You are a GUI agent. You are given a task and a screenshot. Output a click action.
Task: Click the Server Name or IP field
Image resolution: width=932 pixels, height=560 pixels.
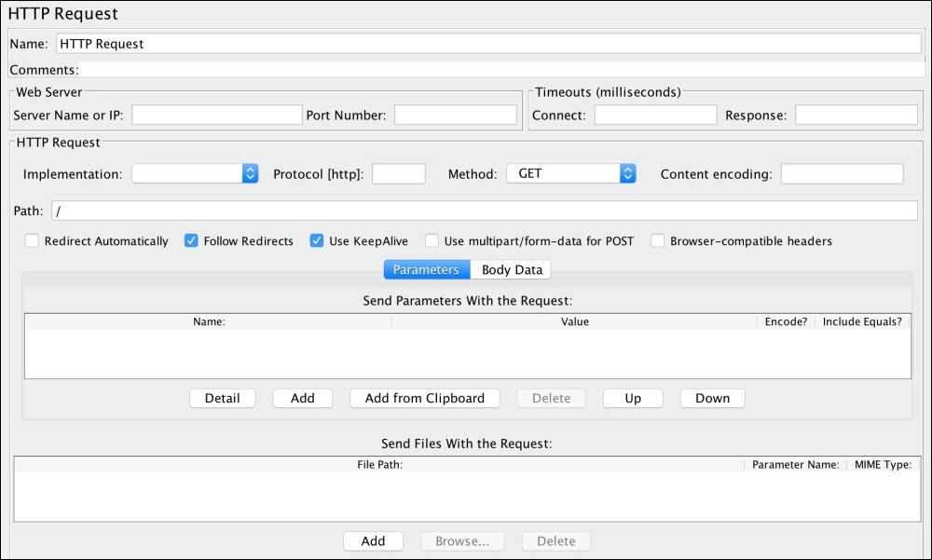(x=216, y=114)
